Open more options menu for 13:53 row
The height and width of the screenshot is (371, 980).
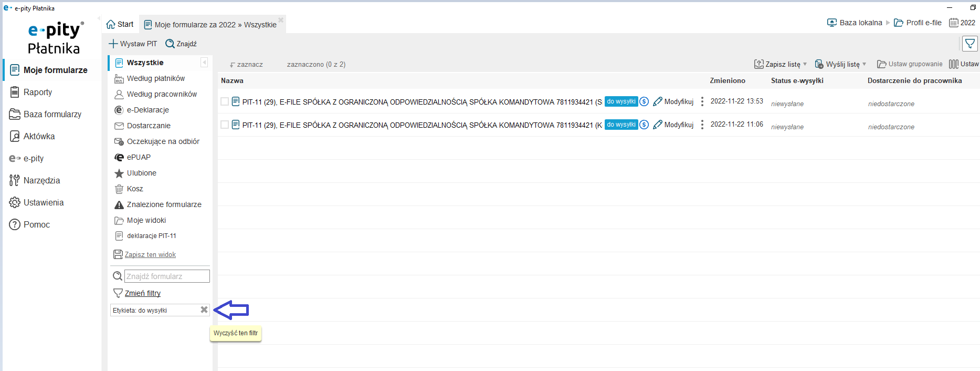click(702, 101)
